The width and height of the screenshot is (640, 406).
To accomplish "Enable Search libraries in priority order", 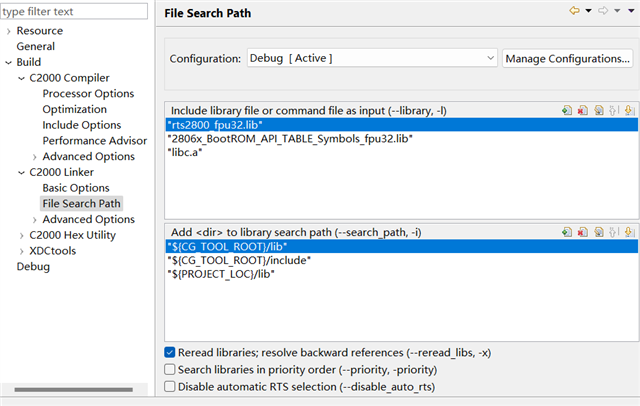I will [170, 369].
